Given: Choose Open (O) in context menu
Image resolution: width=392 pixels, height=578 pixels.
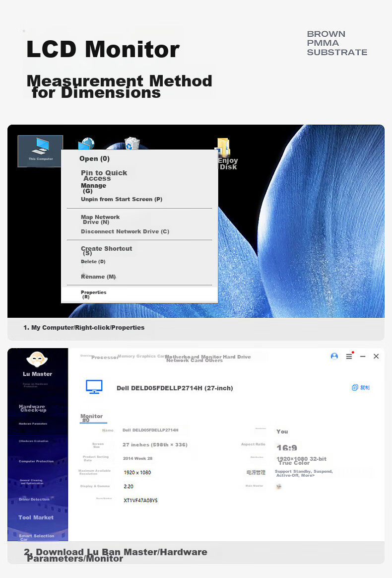Looking at the screenshot, I should [94, 159].
